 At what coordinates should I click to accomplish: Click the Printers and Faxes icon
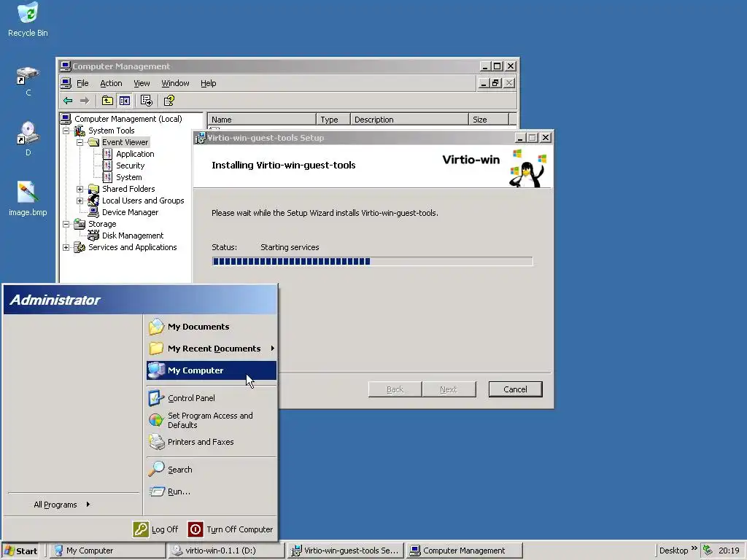click(x=156, y=442)
